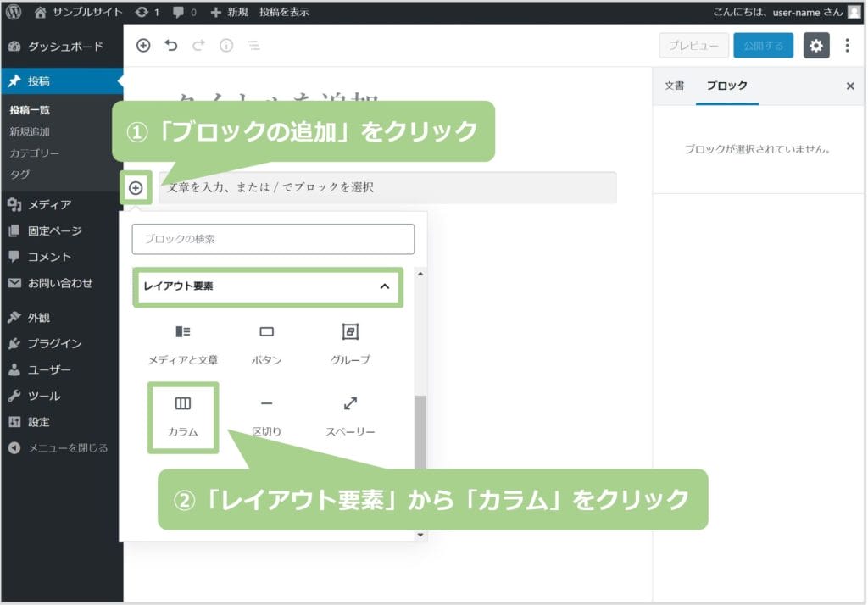Open the メディア menu in sidebar
The image size is (868, 605).
[49, 204]
